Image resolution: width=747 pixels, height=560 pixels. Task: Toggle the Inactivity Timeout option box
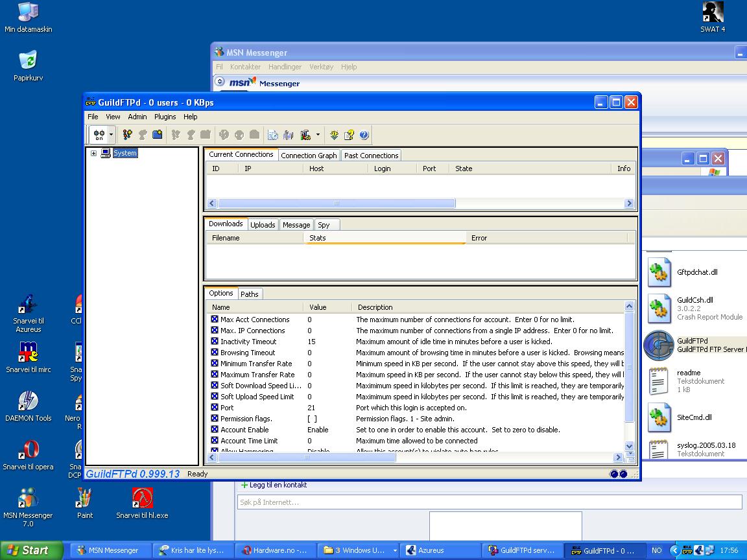coord(215,342)
